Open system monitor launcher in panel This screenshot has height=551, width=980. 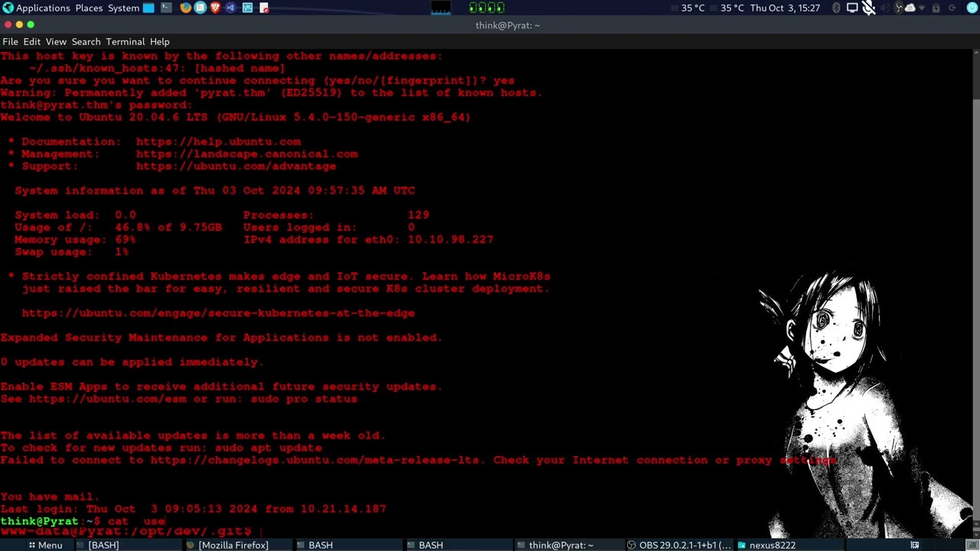[x=247, y=8]
